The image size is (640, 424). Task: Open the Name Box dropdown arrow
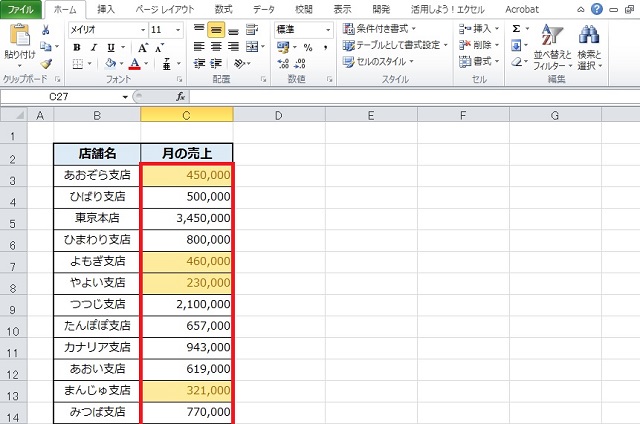coord(125,97)
